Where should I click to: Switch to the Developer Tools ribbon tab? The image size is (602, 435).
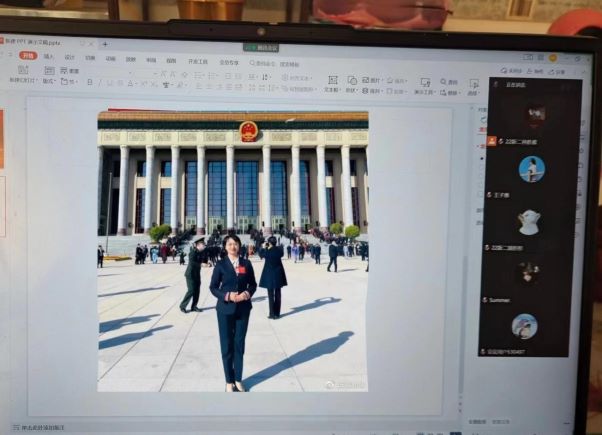click(198, 61)
